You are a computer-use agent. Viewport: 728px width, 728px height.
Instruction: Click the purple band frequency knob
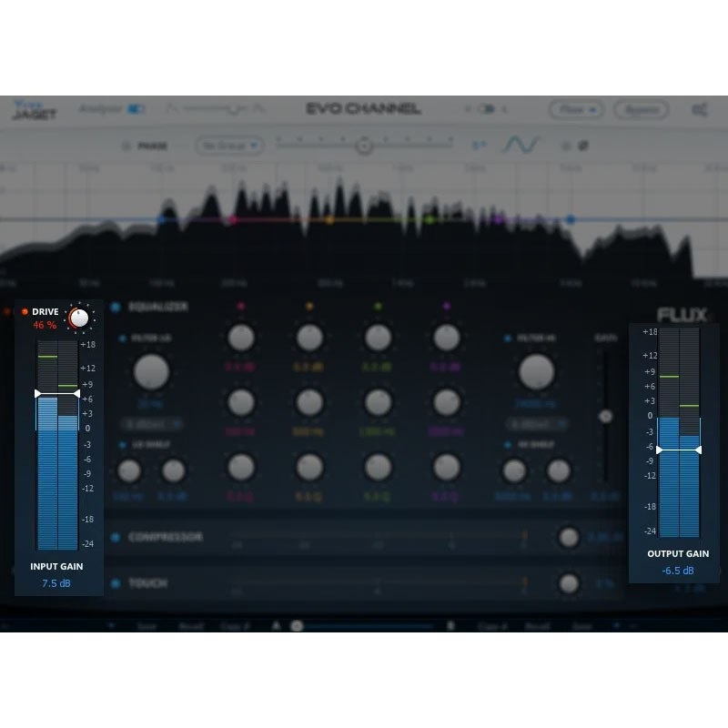(x=447, y=402)
